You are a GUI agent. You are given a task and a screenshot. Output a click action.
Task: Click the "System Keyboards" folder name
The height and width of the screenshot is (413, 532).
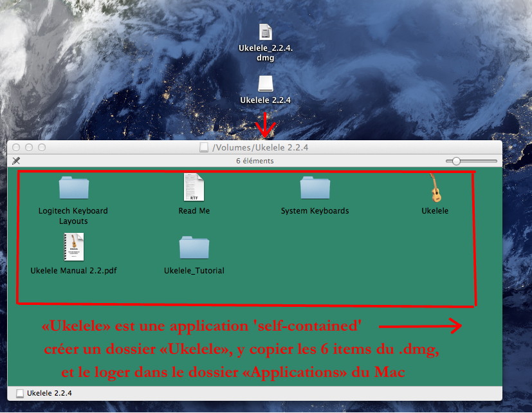pyautogui.click(x=315, y=211)
